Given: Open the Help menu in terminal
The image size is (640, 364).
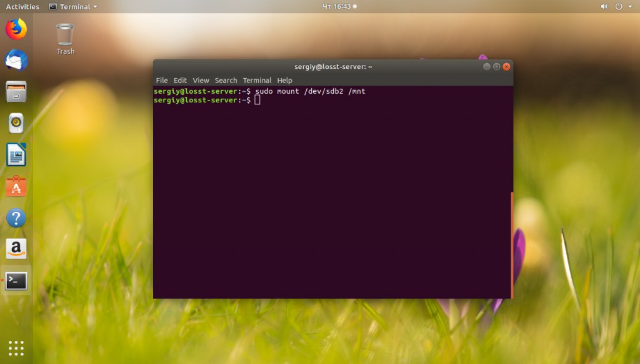Looking at the screenshot, I should pos(284,81).
